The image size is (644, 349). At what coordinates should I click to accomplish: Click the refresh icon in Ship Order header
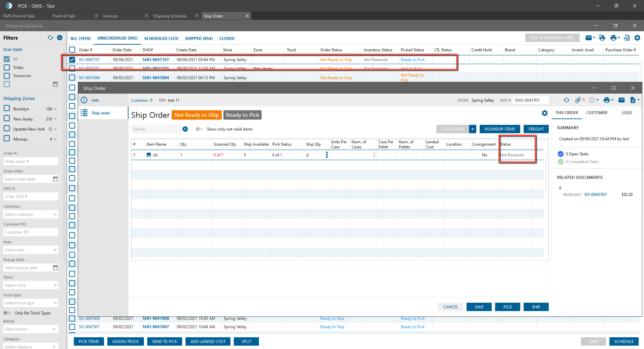pyautogui.click(x=567, y=100)
